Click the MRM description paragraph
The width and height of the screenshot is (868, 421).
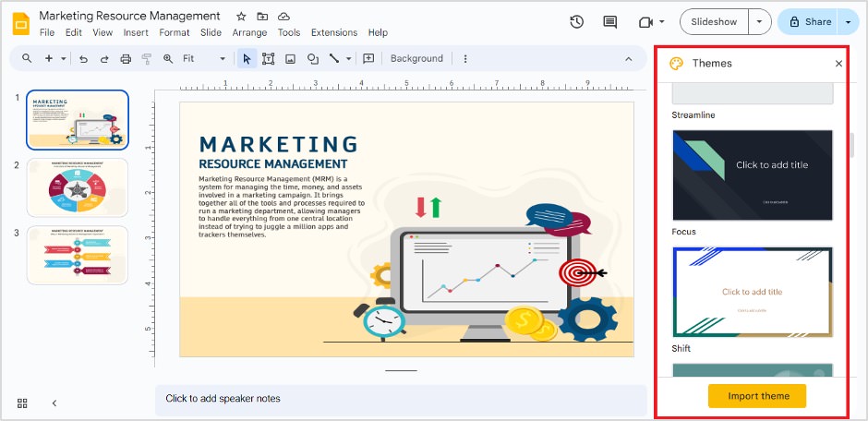[282, 207]
